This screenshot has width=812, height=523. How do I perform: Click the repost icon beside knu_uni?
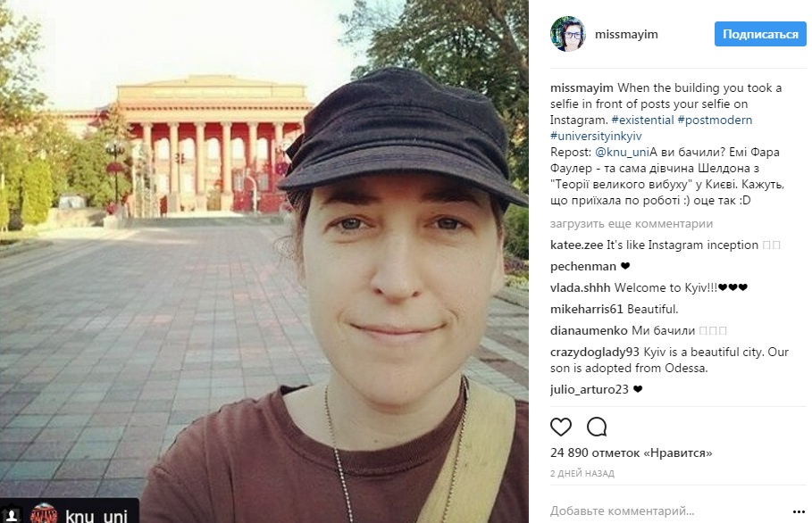pos(12,515)
